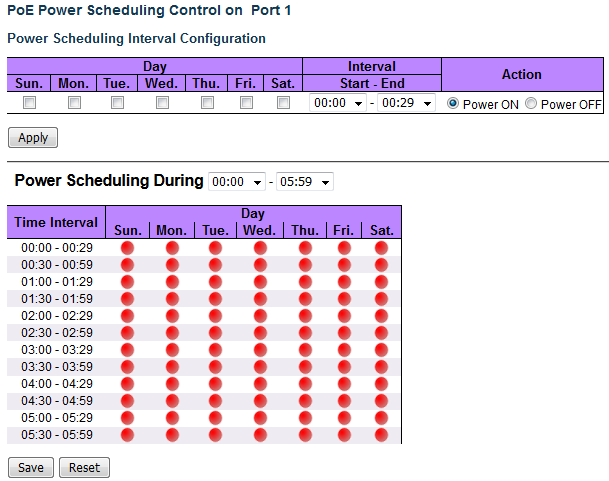The image size is (609, 481).
Task: Expand Power Scheduling During start dropdown
Action: (x=237, y=182)
